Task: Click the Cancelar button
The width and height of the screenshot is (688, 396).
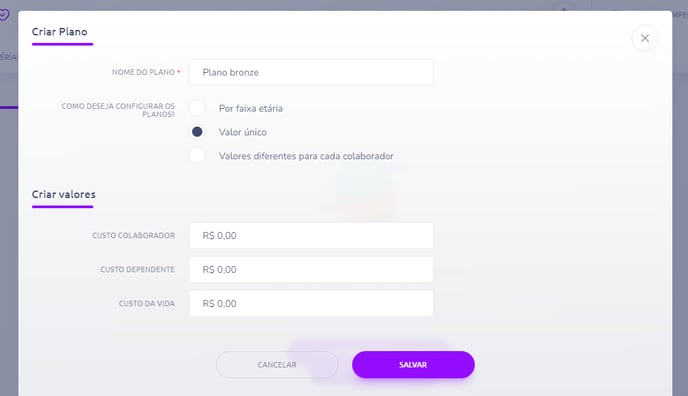Action: [x=277, y=364]
